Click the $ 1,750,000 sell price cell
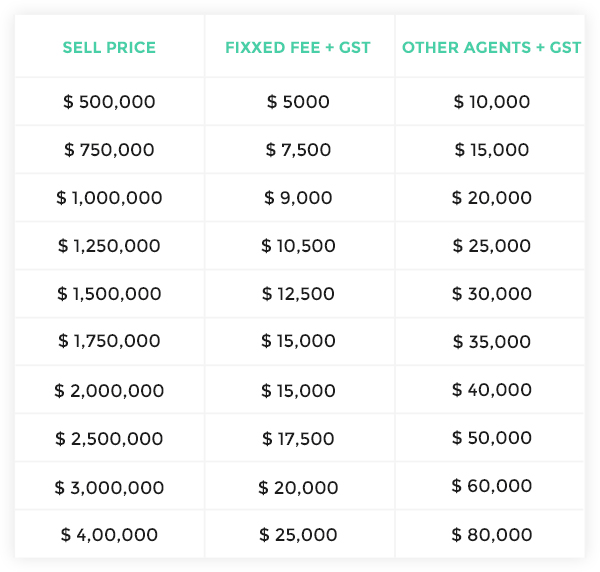 [x=109, y=341]
